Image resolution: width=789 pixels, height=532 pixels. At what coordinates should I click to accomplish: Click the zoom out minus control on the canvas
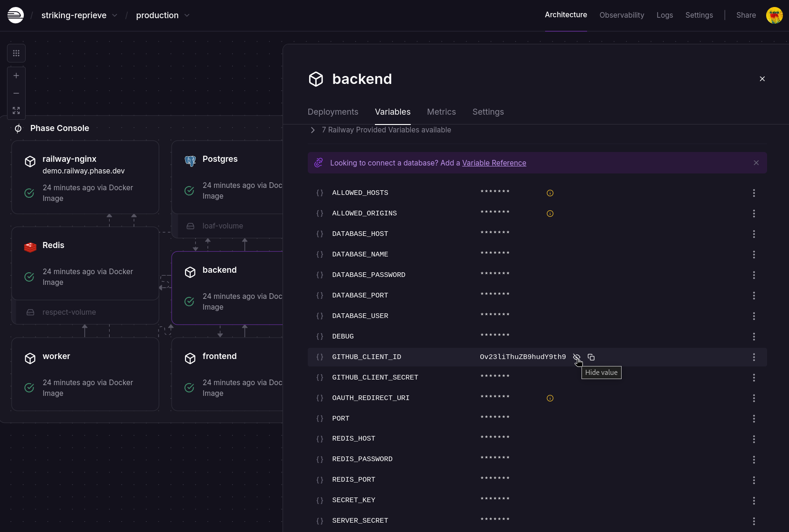click(x=16, y=93)
